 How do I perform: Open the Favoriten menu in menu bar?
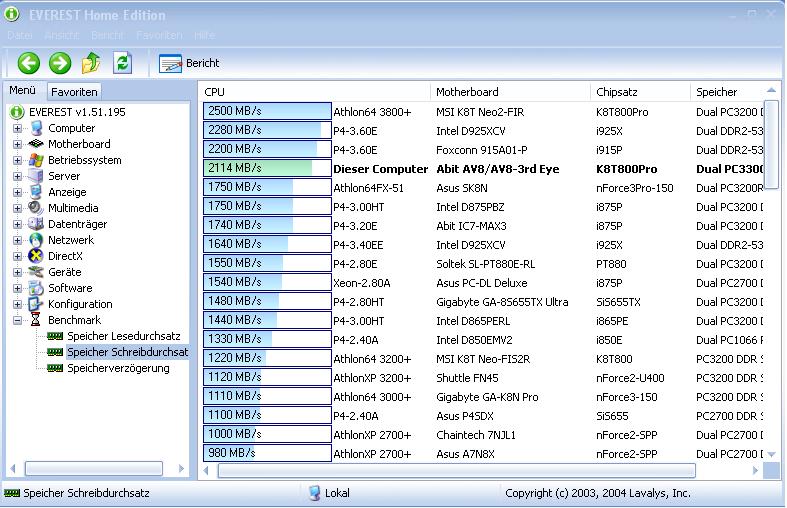[159, 35]
